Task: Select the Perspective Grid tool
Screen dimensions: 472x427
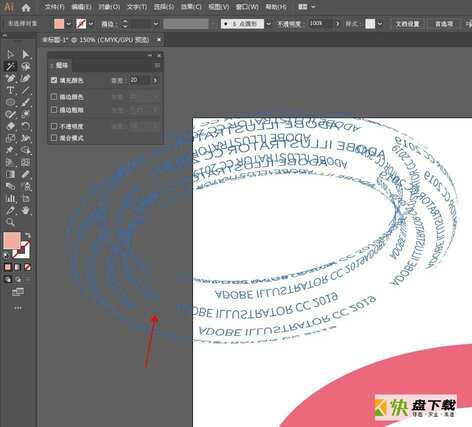Action: click(10, 162)
